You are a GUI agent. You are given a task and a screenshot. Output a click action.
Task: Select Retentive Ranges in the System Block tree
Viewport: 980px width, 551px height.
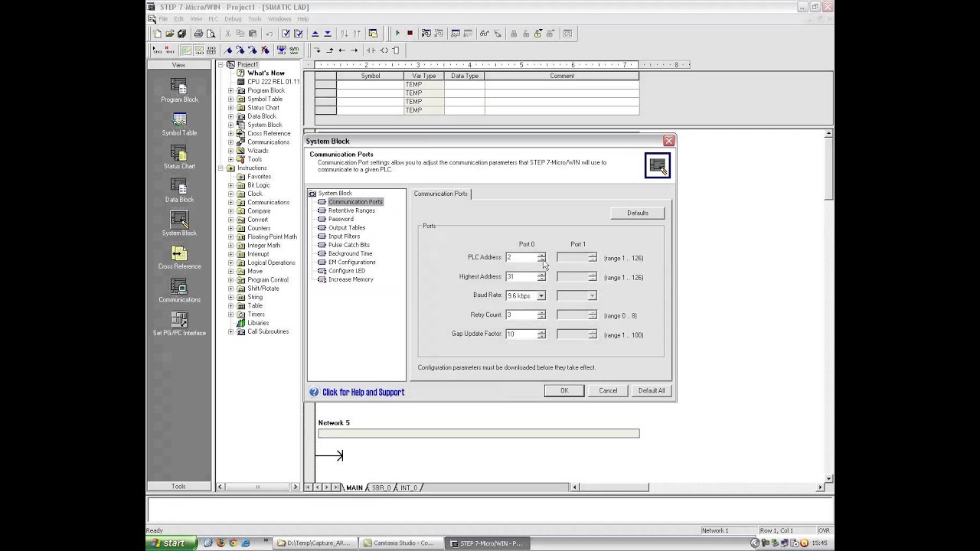(x=351, y=210)
